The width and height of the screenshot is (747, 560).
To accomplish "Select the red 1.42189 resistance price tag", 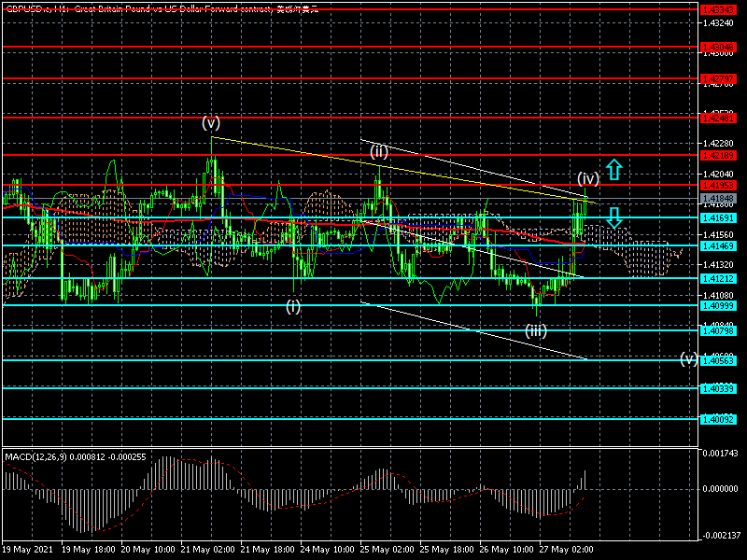I will (x=717, y=155).
